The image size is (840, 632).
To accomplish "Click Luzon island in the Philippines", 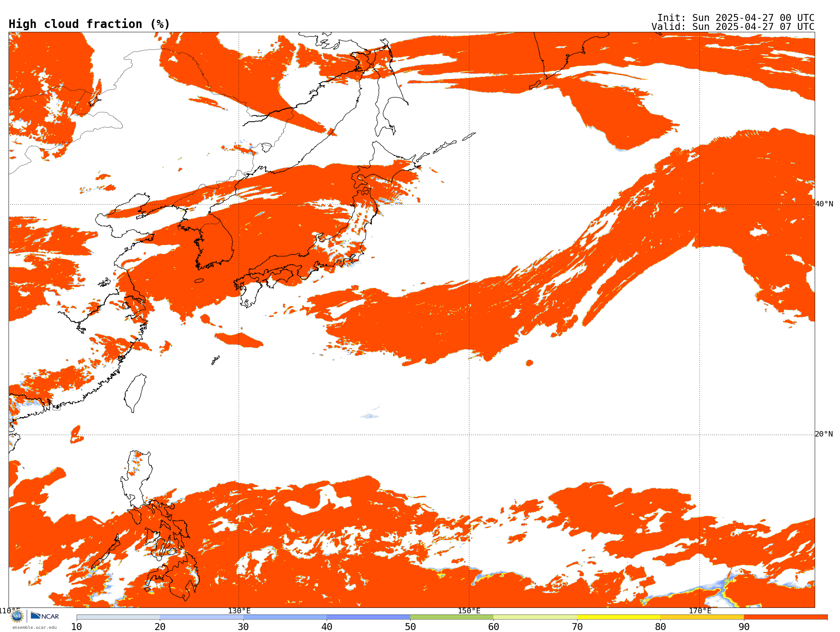I will (136, 480).
